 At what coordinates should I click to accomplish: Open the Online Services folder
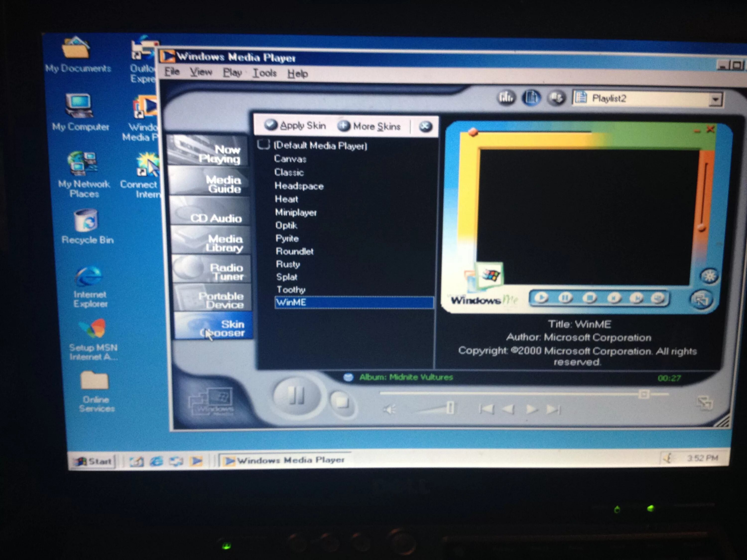coord(96,392)
